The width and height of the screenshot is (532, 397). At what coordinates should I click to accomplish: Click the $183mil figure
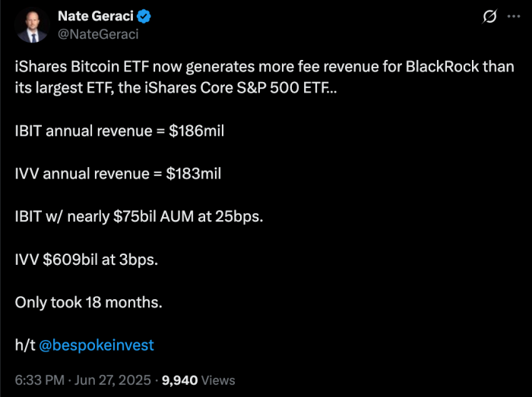[x=194, y=173]
